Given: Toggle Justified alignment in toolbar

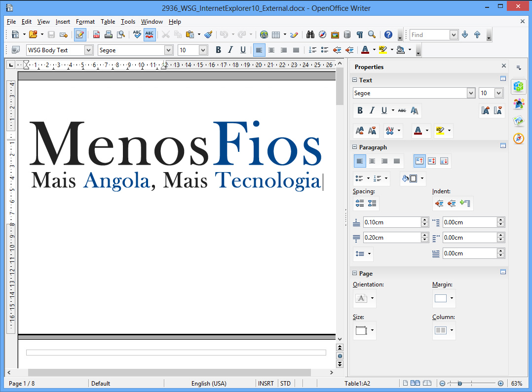Looking at the screenshot, I should point(296,50).
